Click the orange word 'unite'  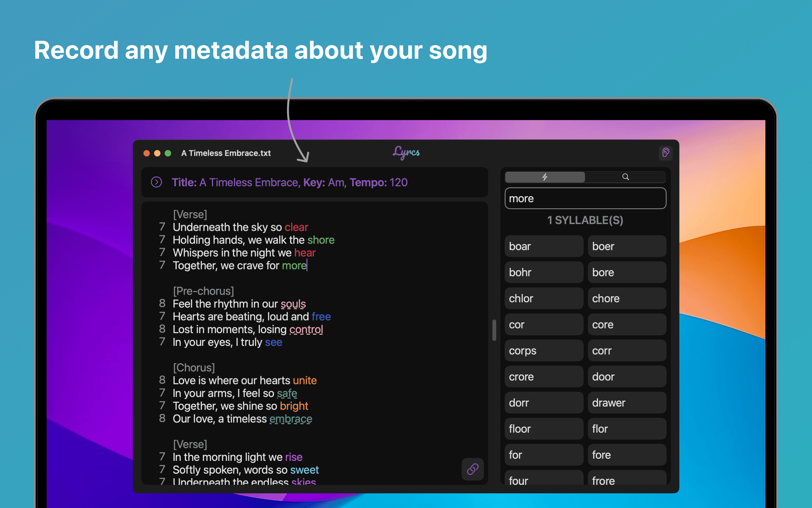tap(305, 380)
